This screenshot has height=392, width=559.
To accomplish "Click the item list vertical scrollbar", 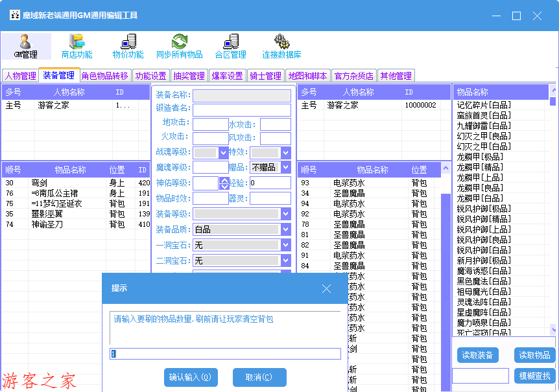I will pos(553,194).
